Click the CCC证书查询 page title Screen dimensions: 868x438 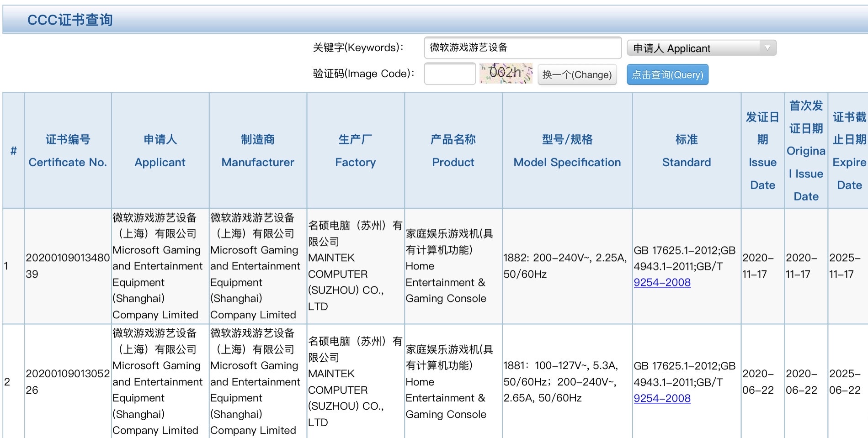tap(70, 20)
